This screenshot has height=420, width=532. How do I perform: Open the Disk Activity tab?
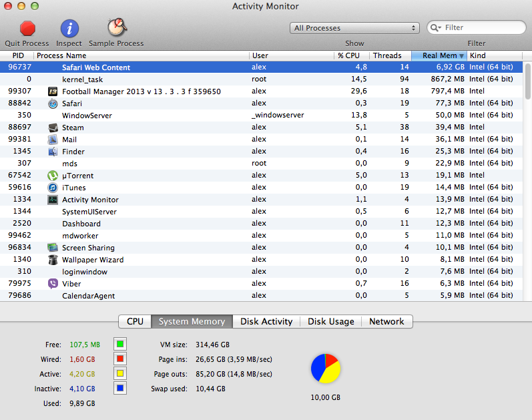[x=266, y=322]
